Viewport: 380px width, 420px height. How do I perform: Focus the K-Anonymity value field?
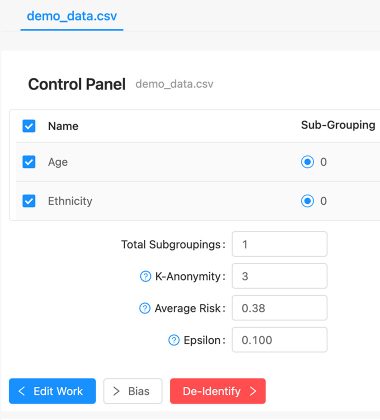click(280, 276)
